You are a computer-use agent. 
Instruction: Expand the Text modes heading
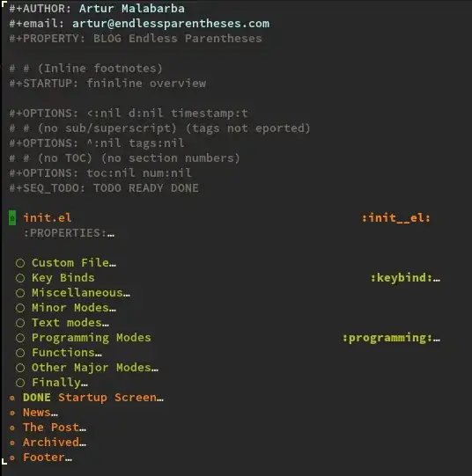click(x=70, y=322)
